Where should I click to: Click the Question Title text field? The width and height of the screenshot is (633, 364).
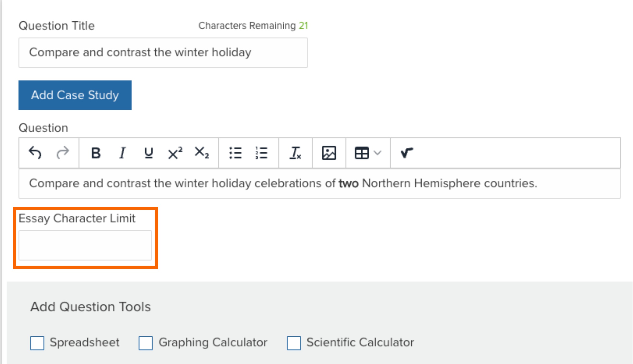click(163, 53)
